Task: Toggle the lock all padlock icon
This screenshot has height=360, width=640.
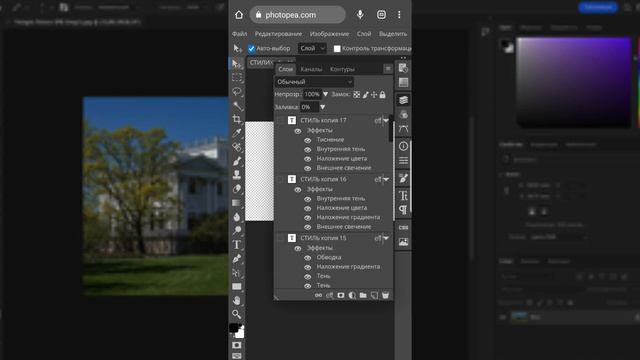Action: click(x=382, y=95)
